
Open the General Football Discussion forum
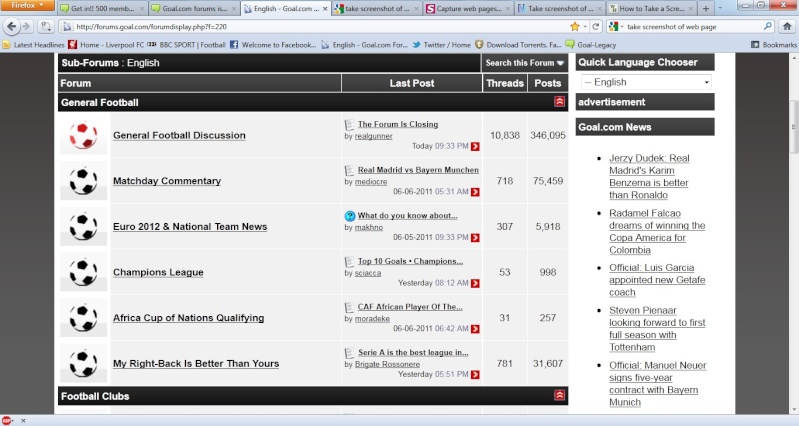click(179, 135)
